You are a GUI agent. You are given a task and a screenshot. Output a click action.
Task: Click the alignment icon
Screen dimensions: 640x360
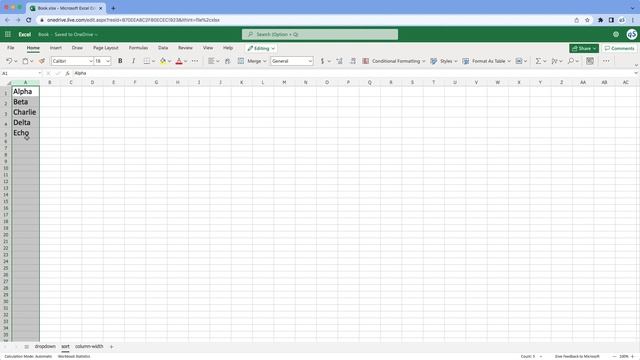pyautogui.click(x=211, y=61)
